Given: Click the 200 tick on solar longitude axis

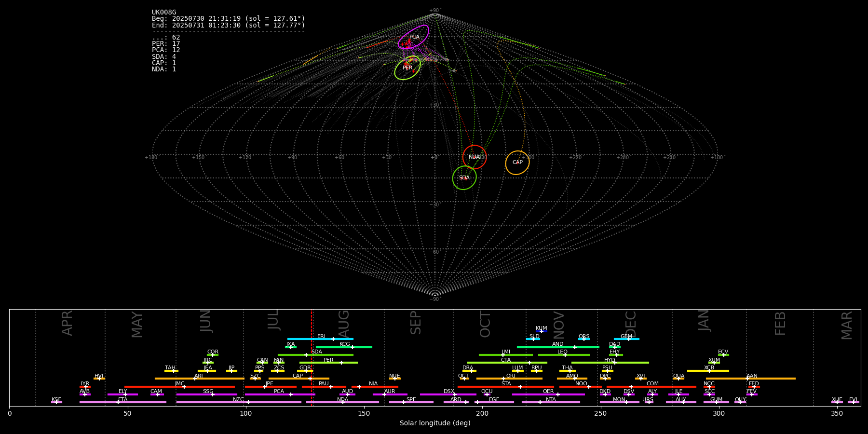Looking at the screenshot, I should [482, 413].
